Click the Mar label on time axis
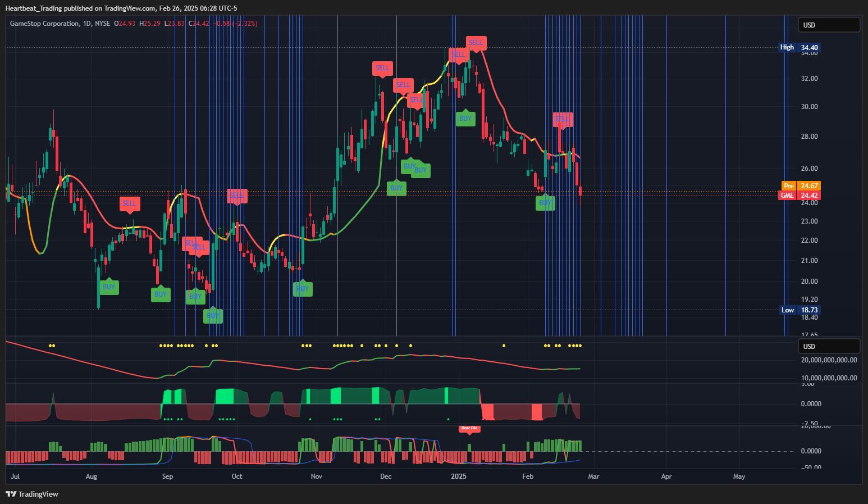The width and height of the screenshot is (868, 504). pos(593,476)
